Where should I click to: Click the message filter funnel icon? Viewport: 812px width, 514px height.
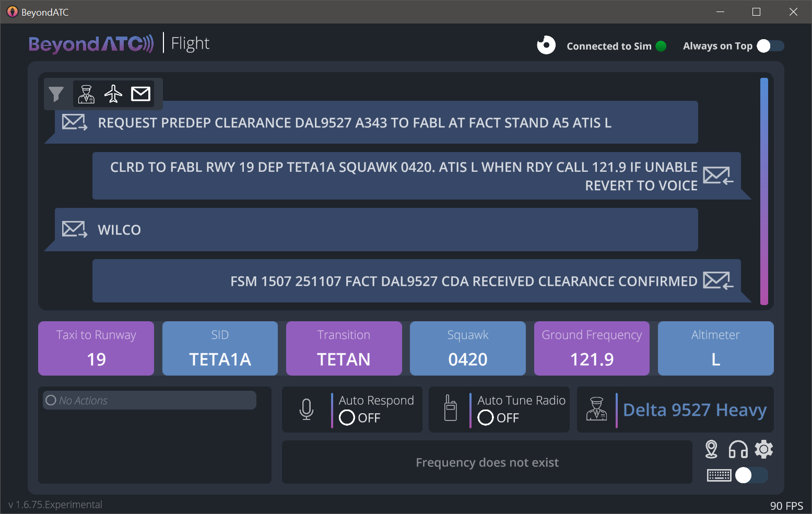(56, 94)
